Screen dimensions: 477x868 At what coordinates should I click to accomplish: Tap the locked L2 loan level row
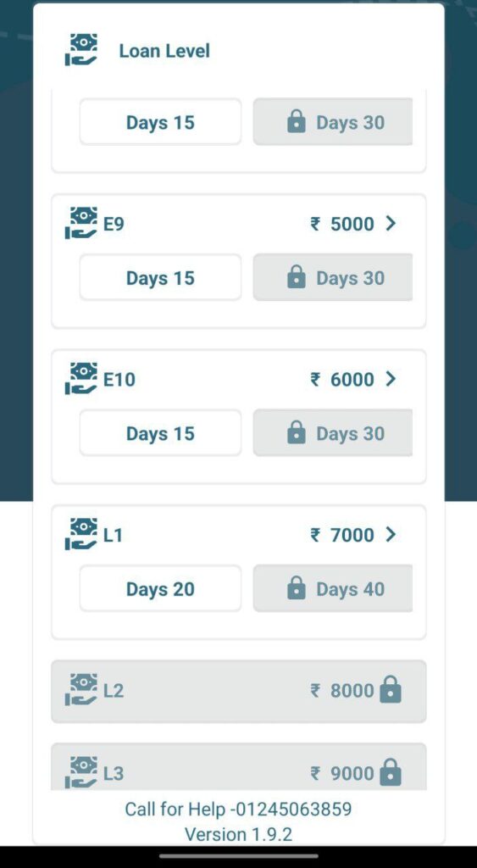pos(239,692)
